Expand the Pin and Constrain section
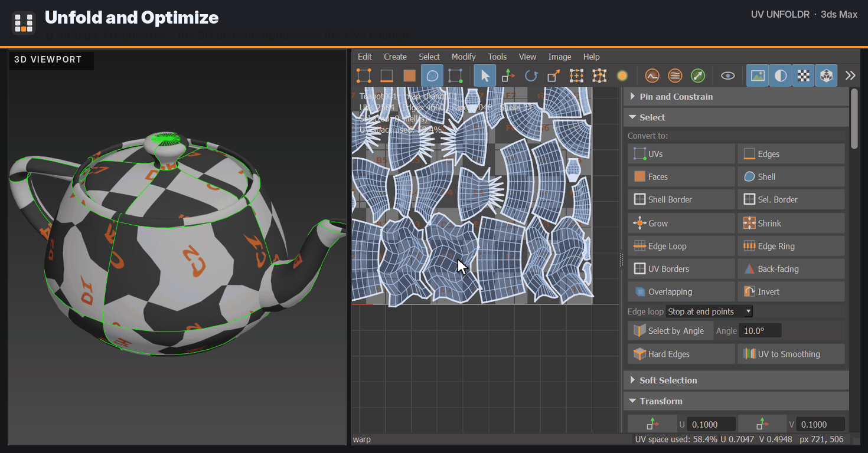This screenshot has height=453, width=868. tap(736, 97)
